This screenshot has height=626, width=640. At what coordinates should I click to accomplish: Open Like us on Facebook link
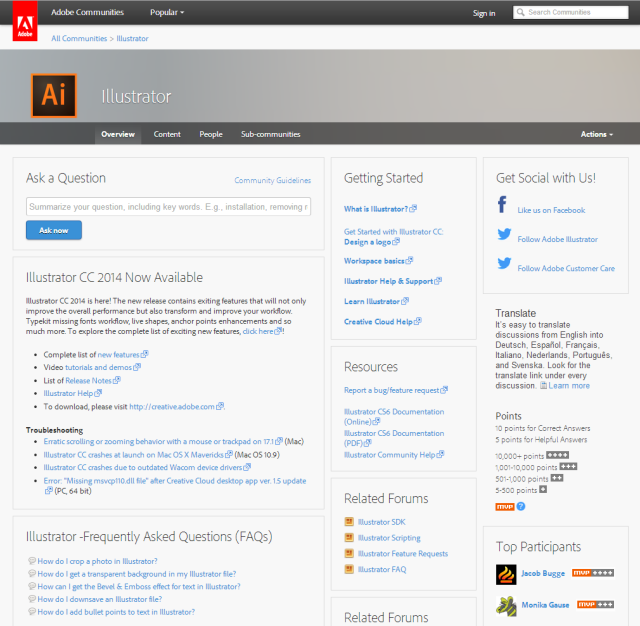point(551,210)
